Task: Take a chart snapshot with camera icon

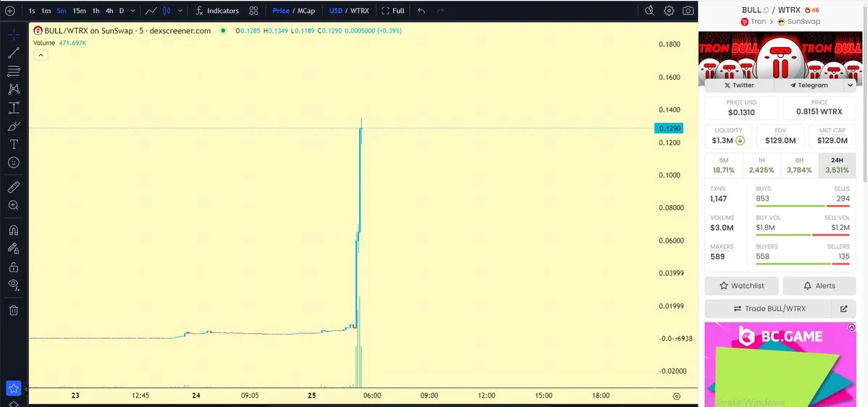Action: (x=688, y=11)
